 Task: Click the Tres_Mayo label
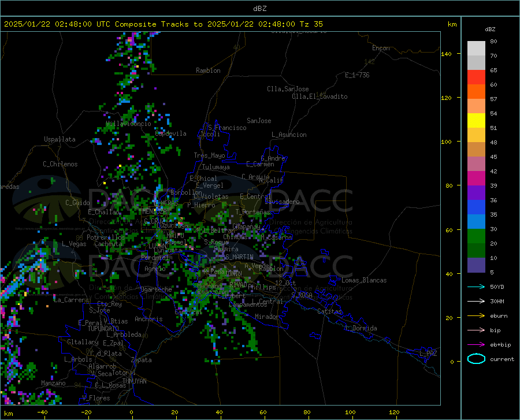coord(209,155)
